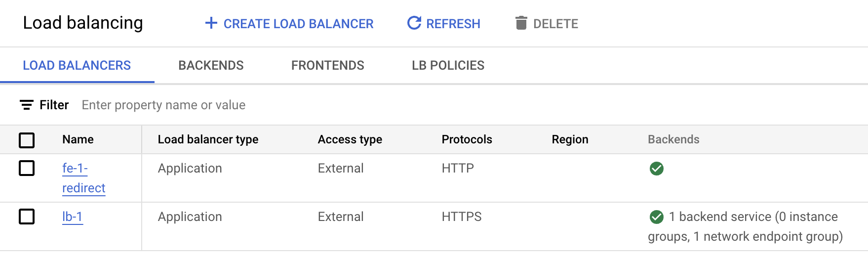Click green checkmark status for lb-1
868x262 pixels.
[x=656, y=217]
